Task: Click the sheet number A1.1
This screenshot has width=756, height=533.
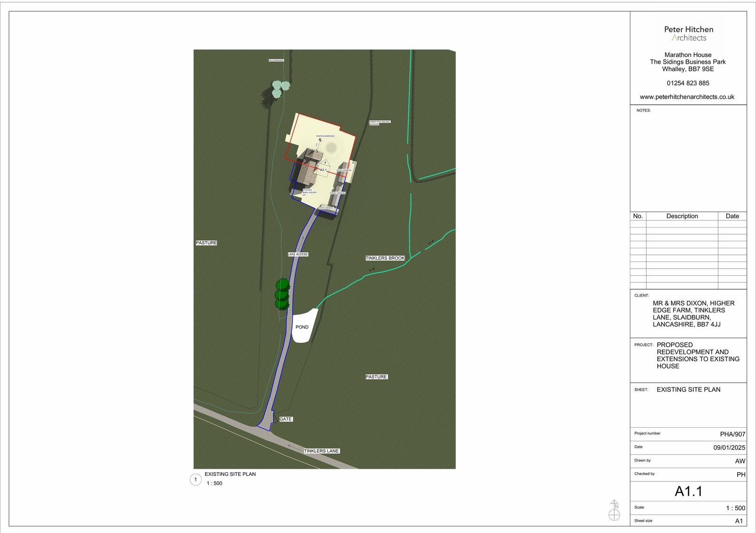Action: (688, 491)
